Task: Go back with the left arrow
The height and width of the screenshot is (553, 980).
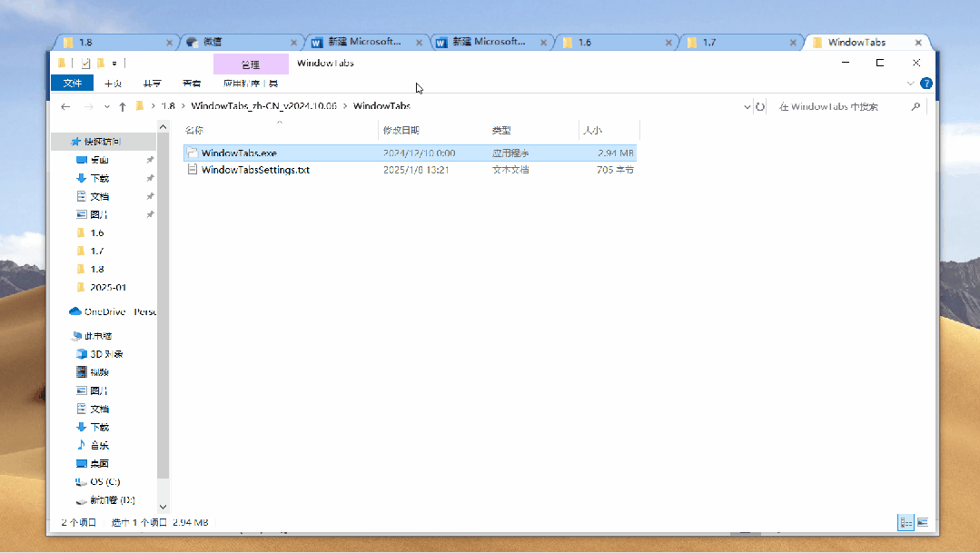Action: 65,107
